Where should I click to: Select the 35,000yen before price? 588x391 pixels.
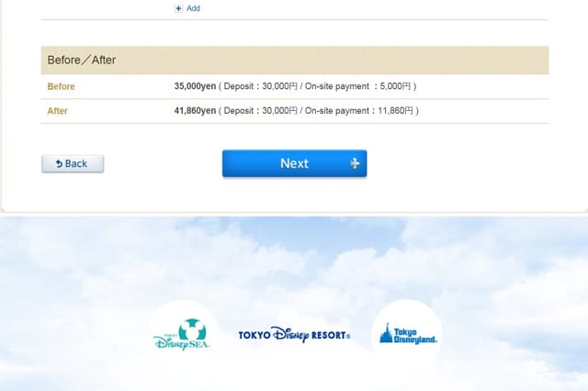pyautogui.click(x=195, y=86)
